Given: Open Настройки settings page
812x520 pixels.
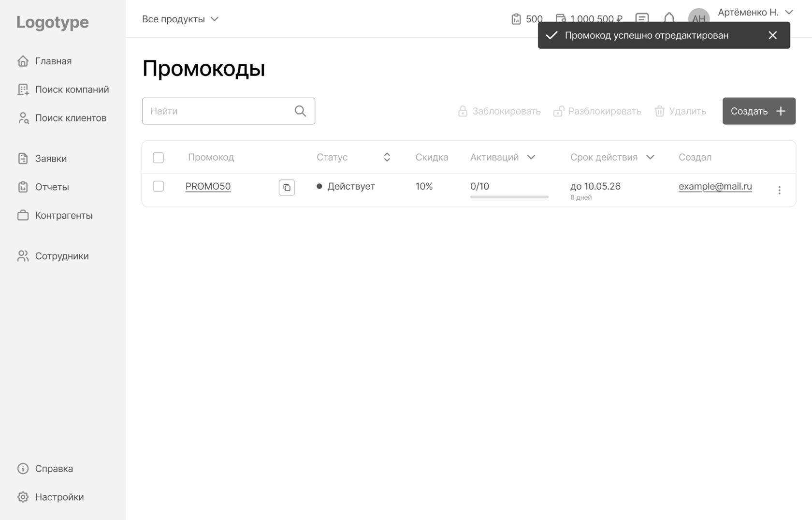Looking at the screenshot, I should [x=50, y=497].
